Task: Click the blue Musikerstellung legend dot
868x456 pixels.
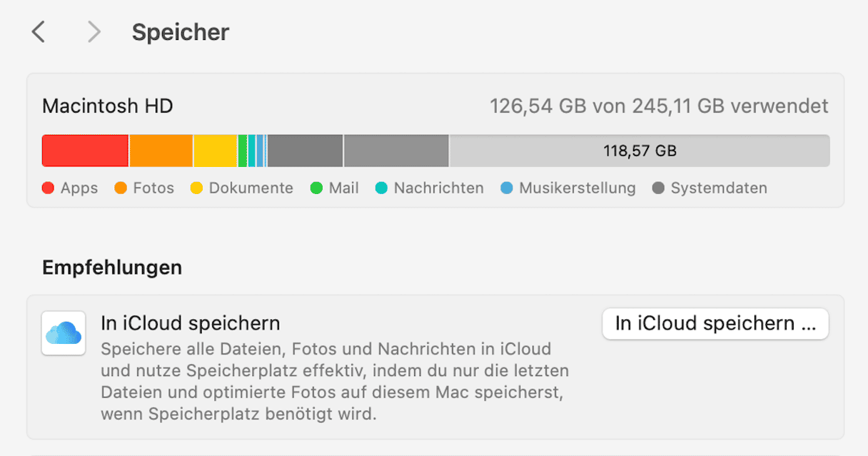Action: (x=507, y=188)
